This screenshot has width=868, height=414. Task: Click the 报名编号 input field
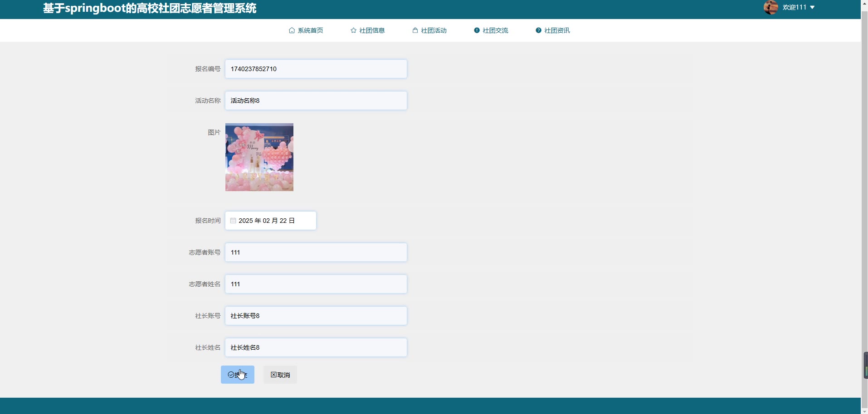[316, 69]
